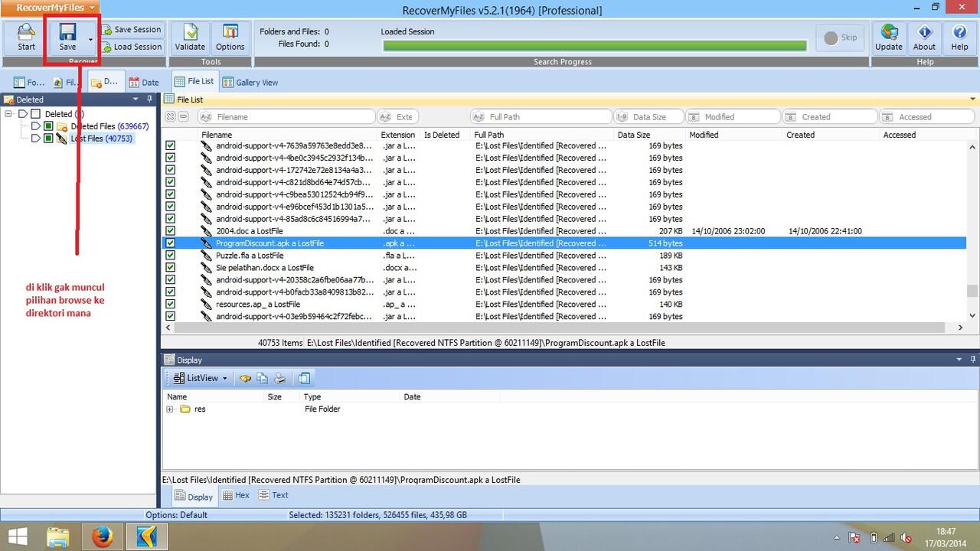Switch to the File List tab
Screen dimensions: 980x551
(x=194, y=81)
